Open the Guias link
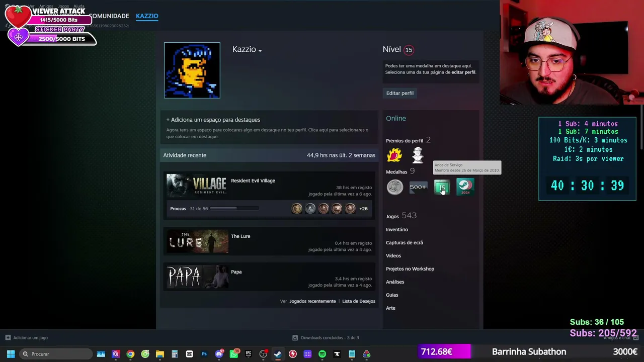Screen dimensions: 644x362 pyautogui.click(x=392, y=295)
